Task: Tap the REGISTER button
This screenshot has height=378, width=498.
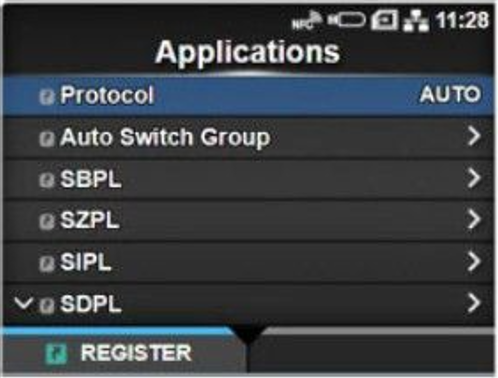Action: tap(125, 353)
